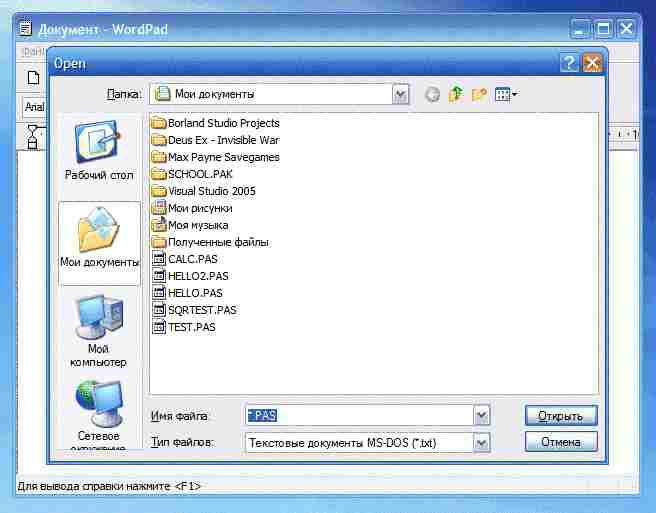Select file name TEST.PAS

(192, 327)
